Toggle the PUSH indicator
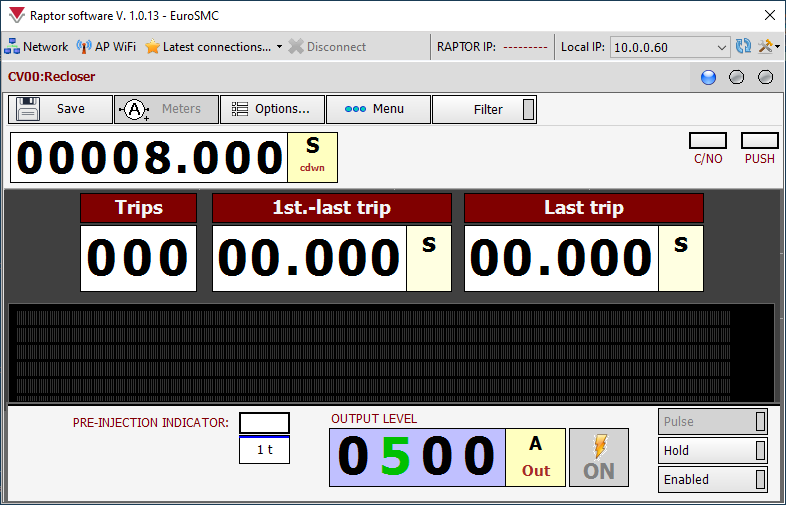The image size is (786, 505). click(759, 140)
